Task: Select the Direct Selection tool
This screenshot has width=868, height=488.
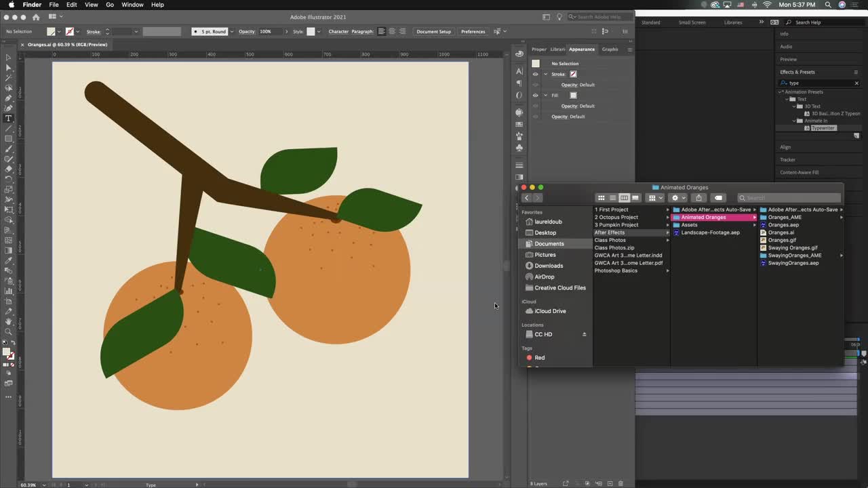Action: [8, 68]
